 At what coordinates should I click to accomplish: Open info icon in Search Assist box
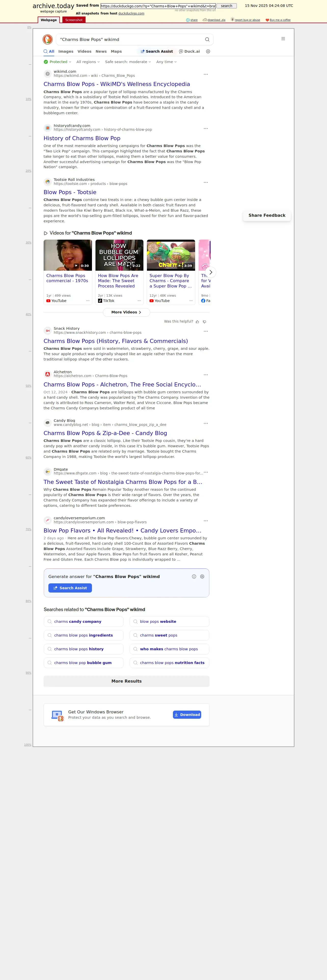194,577
